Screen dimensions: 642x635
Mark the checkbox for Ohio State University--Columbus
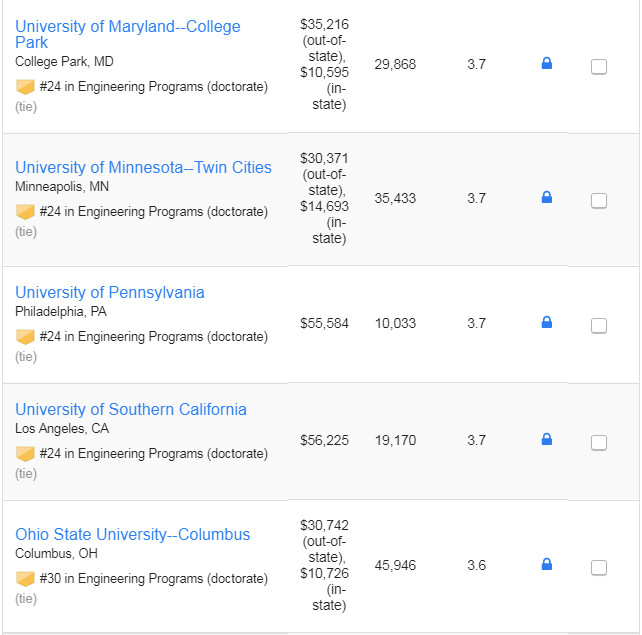[x=599, y=568]
